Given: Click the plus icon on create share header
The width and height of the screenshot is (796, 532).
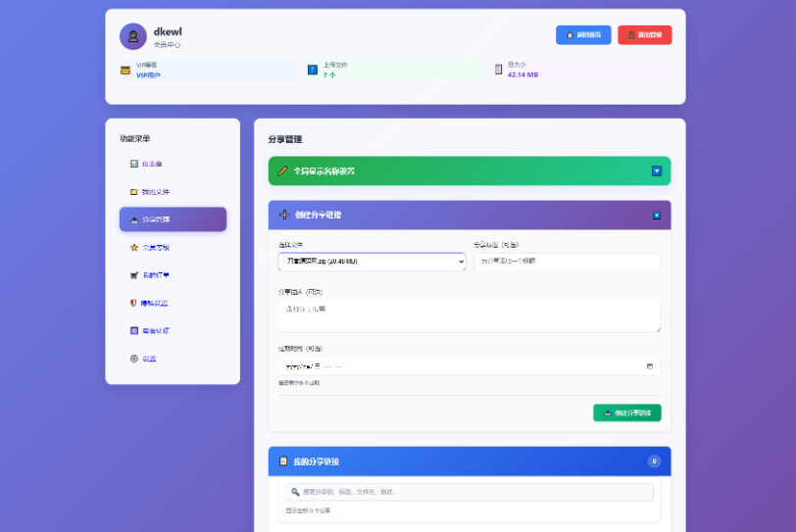Looking at the screenshot, I should [283, 215].
